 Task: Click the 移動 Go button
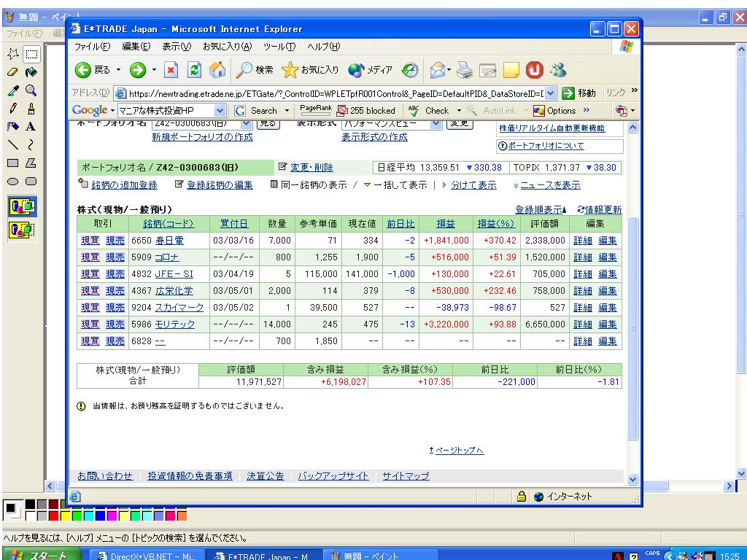tap(578, 93)
